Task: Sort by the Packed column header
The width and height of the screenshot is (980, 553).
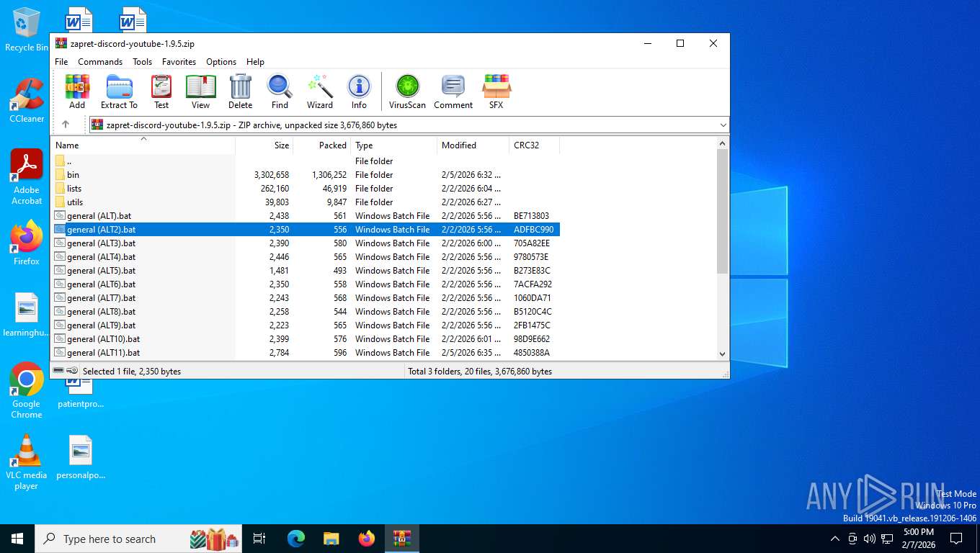Action: coord(321,145)
